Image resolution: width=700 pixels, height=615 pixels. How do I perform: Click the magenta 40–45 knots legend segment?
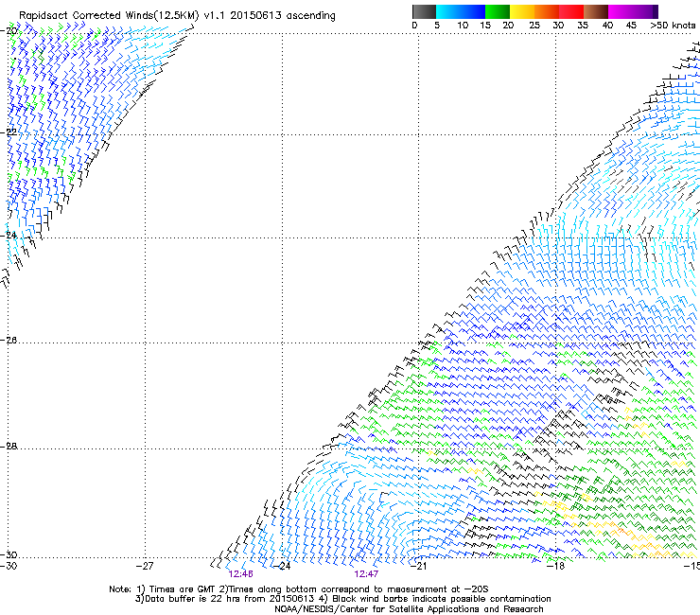[621, 11]
